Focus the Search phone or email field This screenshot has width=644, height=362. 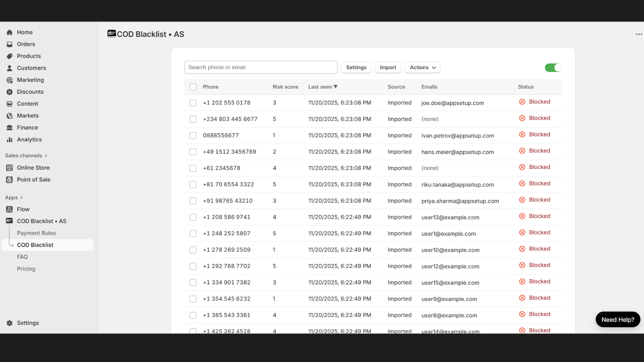point(261,68)
